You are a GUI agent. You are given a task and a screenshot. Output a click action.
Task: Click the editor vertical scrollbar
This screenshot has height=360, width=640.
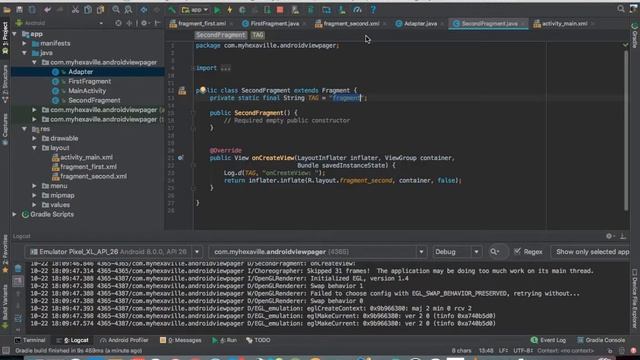[x=626, y=131]
